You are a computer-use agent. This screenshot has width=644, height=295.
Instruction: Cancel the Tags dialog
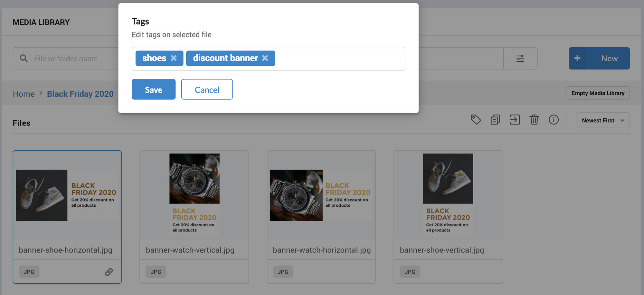[207, 89]
